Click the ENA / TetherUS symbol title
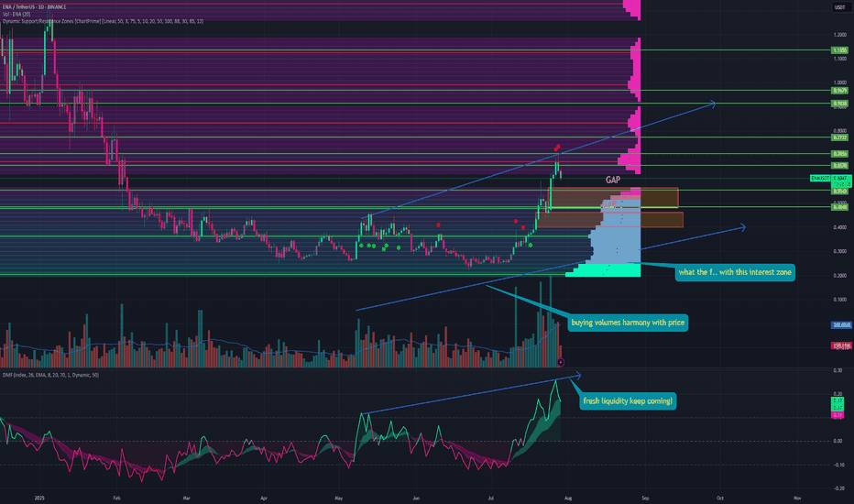 (x=34, y=6)
